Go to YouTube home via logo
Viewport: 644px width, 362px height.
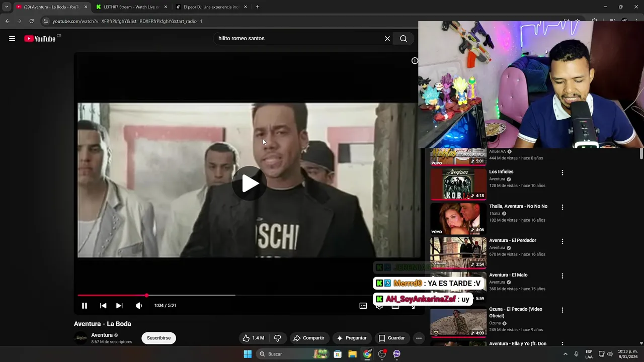point(40,39)
